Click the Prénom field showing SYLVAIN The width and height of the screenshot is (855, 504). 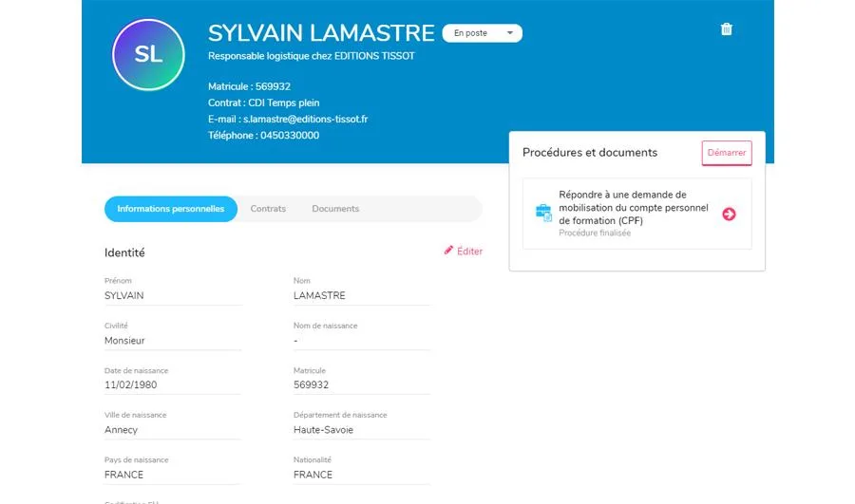[x=172, y=296]
